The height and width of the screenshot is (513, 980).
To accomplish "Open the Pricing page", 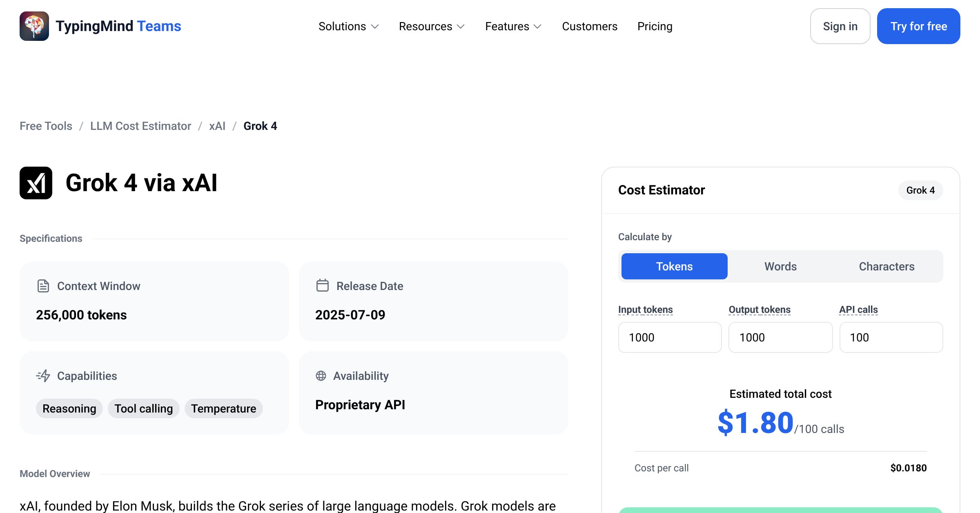I will (655, 27).
